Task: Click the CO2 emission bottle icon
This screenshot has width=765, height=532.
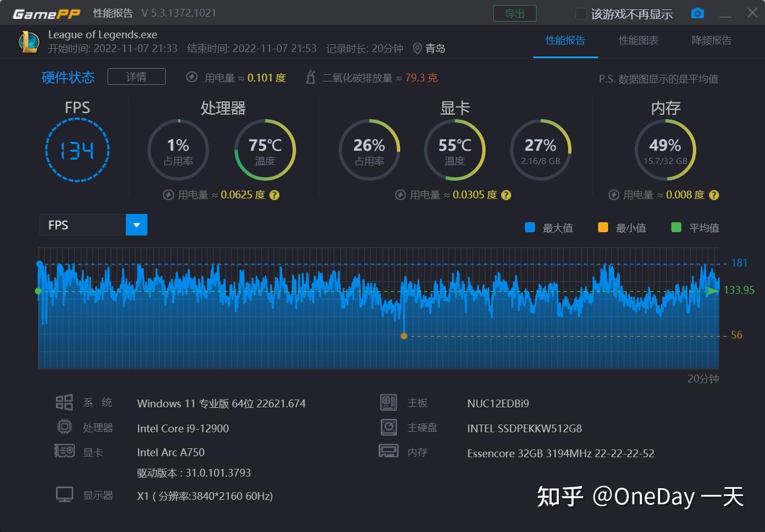Action: pos(310,78)
